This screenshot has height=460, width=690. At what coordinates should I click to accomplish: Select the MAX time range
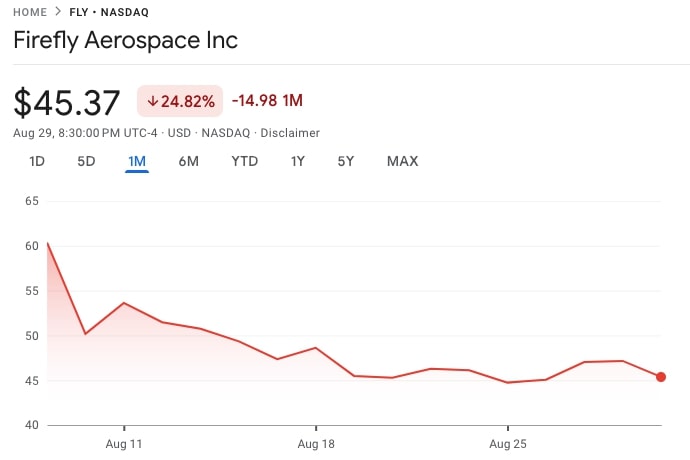pos(402,161)
